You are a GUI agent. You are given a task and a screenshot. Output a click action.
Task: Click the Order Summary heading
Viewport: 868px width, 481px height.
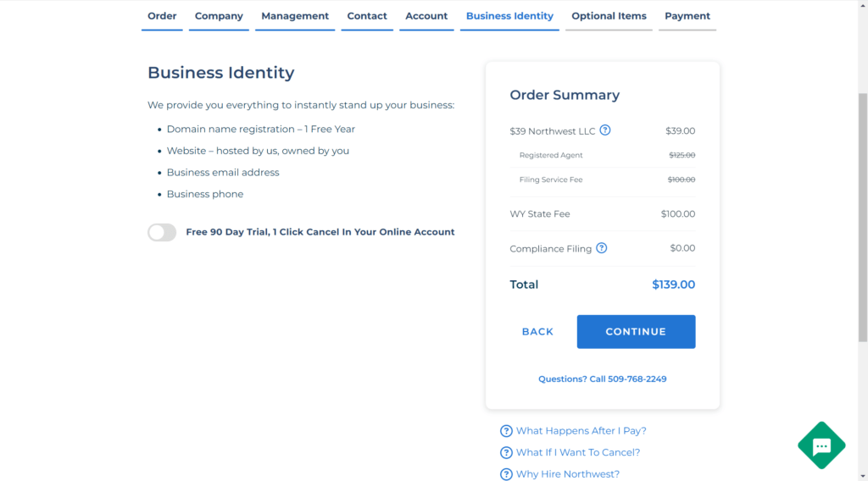565,95
